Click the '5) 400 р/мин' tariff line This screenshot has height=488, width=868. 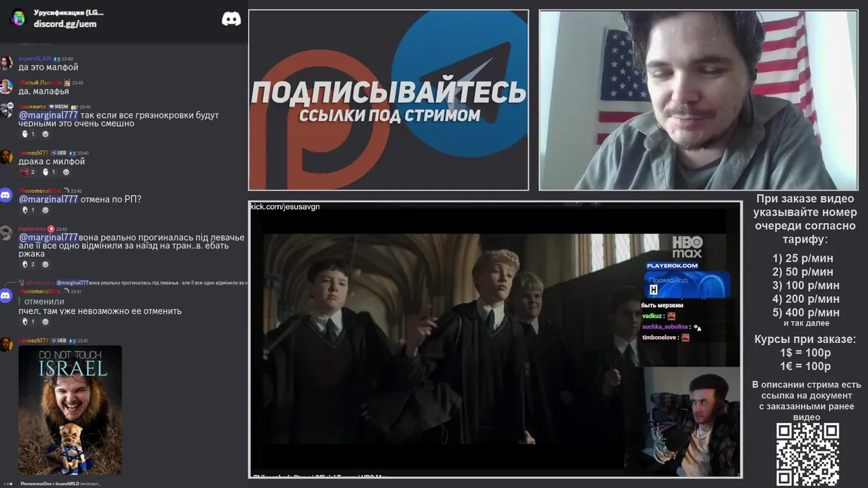click(x=806, y=312)
